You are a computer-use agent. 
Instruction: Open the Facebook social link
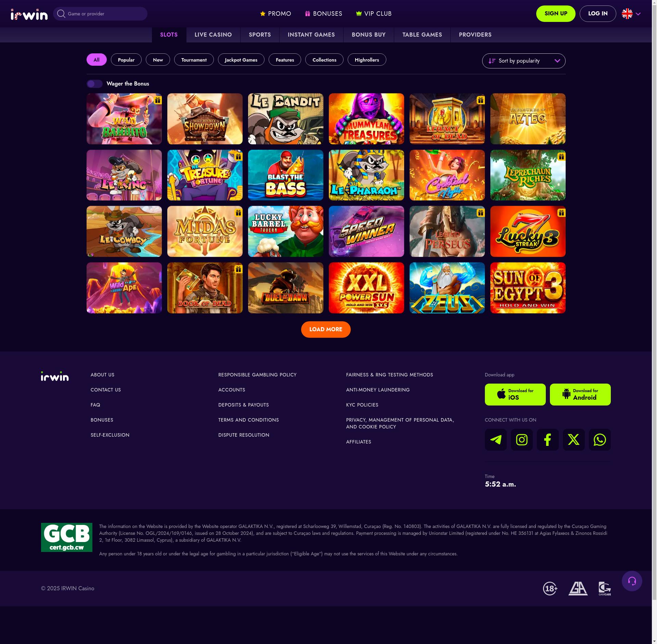click(547, 440)
